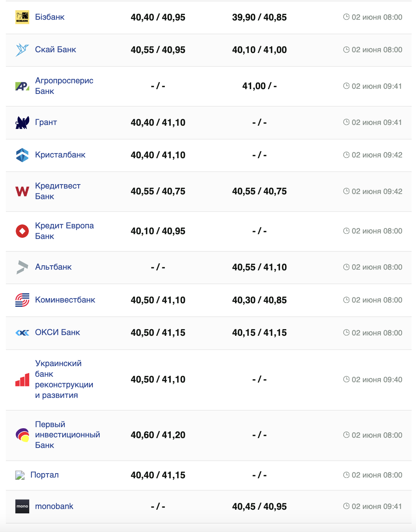Image resolution: width=416 pixels, height=532 pixels.
Task: Click the Скай Банк bird logo
Action: [22, 50]
